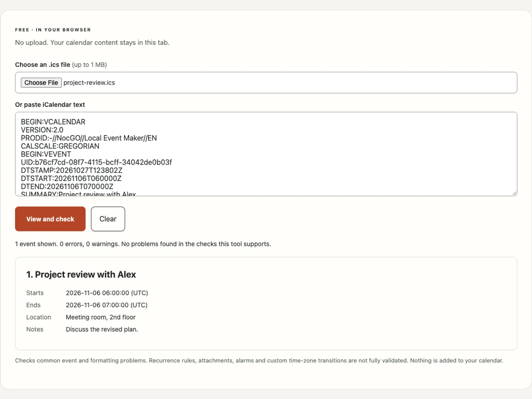
Task: Click the BEGIN:VCALENDAR line
Action: pos(53,122)
